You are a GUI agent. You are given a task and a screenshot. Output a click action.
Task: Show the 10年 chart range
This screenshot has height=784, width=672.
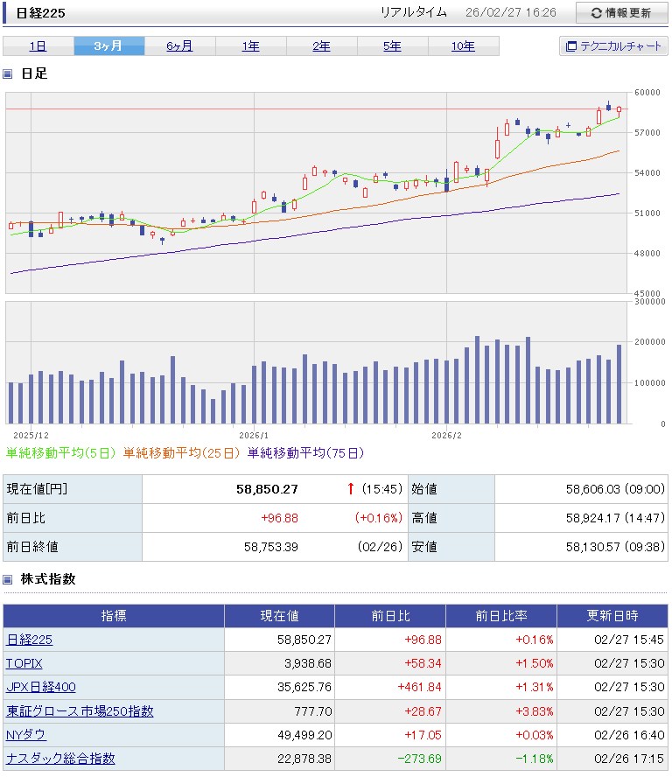[463, 46]
